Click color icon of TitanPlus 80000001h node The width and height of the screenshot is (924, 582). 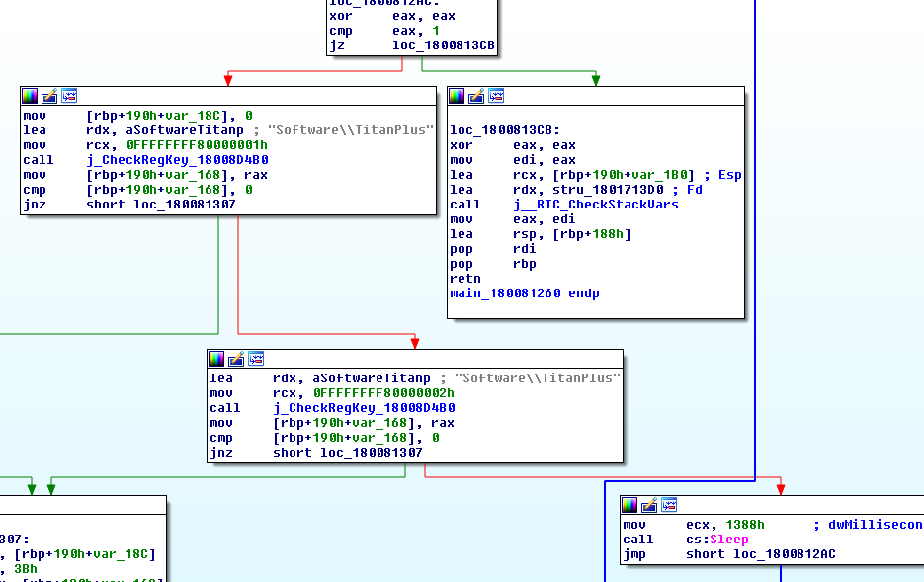point(30,96)
